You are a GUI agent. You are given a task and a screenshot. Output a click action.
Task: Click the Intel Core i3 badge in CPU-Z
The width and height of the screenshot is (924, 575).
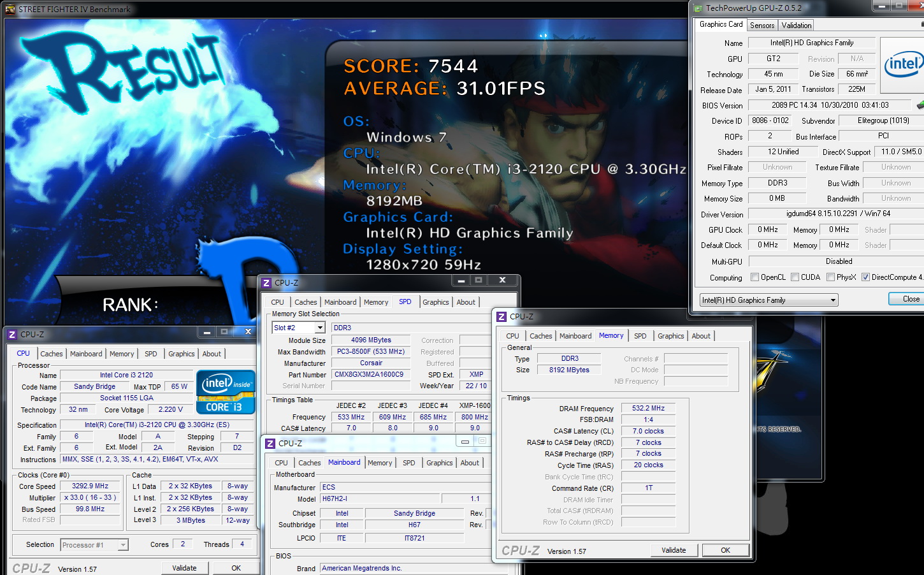tap(226, 392)
